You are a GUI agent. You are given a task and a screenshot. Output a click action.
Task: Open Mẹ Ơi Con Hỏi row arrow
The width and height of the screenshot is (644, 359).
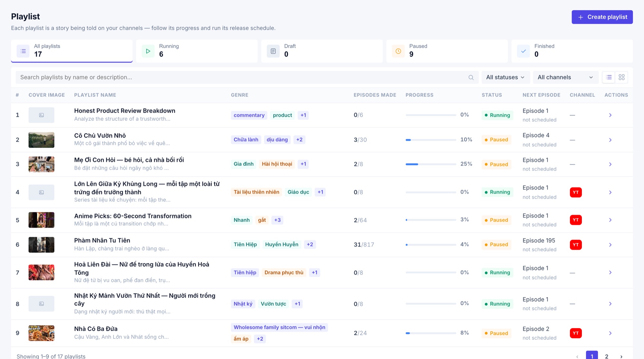point(610,164)
